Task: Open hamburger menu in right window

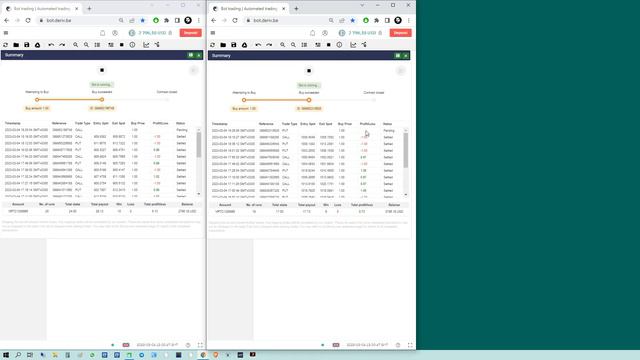Action: point(213,33)
